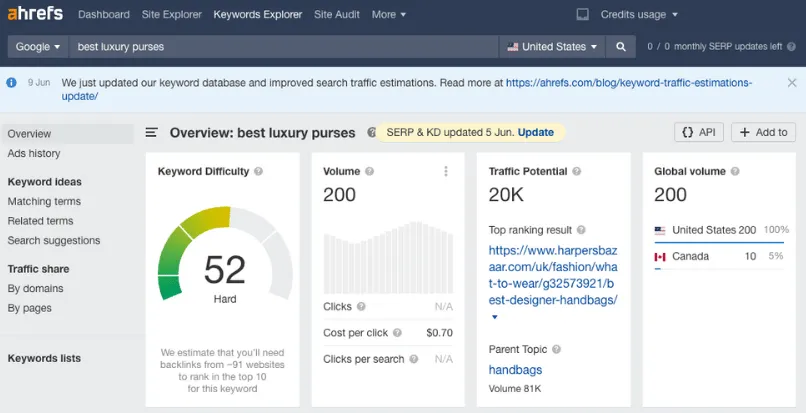Open Traffic share By domains
This screenshot has width=806, height=413.
[35, 289]
